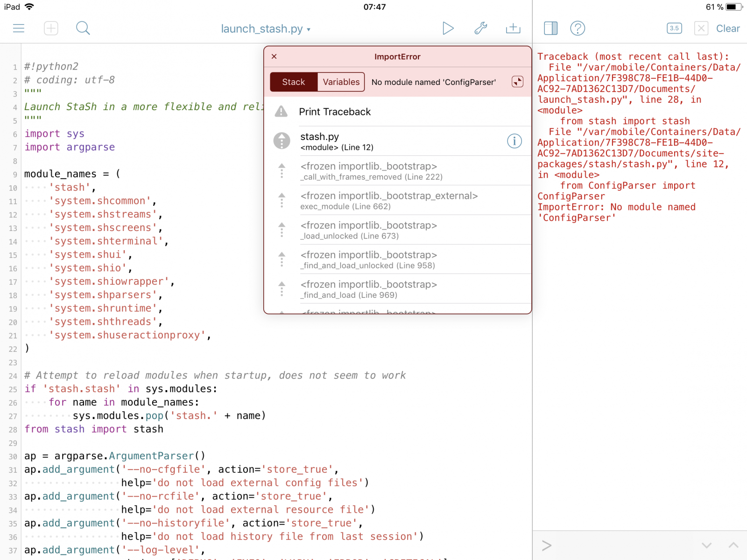Open the wrench tools menu
This screenshot has width=747, height=560.
pyautogui.click(x=480, y=28)
